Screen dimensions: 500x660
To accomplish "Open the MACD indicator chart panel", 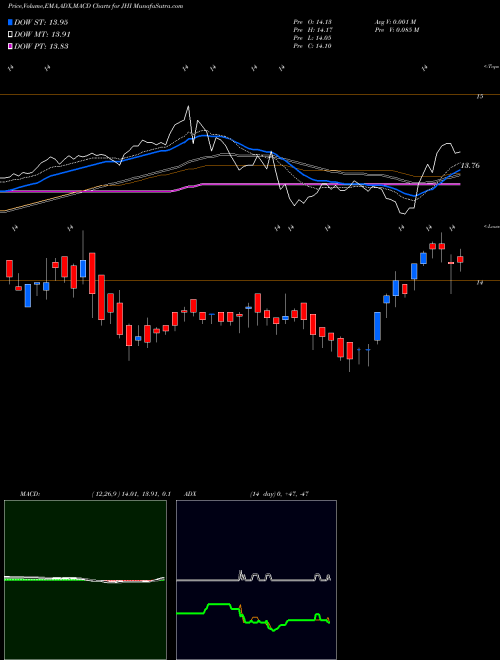I will (85, 580).
